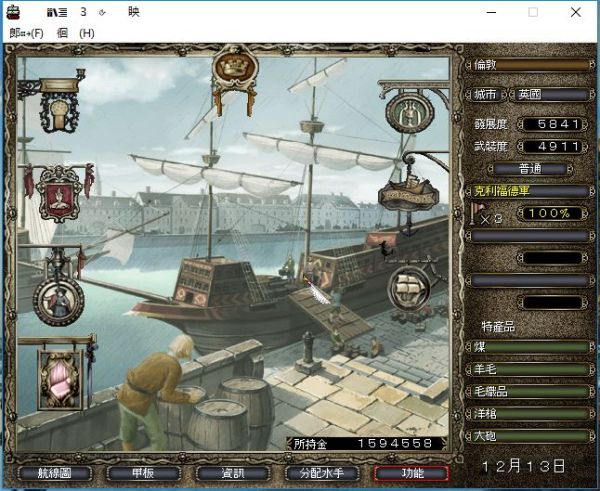Select the 大砲 specialty product entry
This screenshot has height=491, width=600.
(x=528, y=436)
